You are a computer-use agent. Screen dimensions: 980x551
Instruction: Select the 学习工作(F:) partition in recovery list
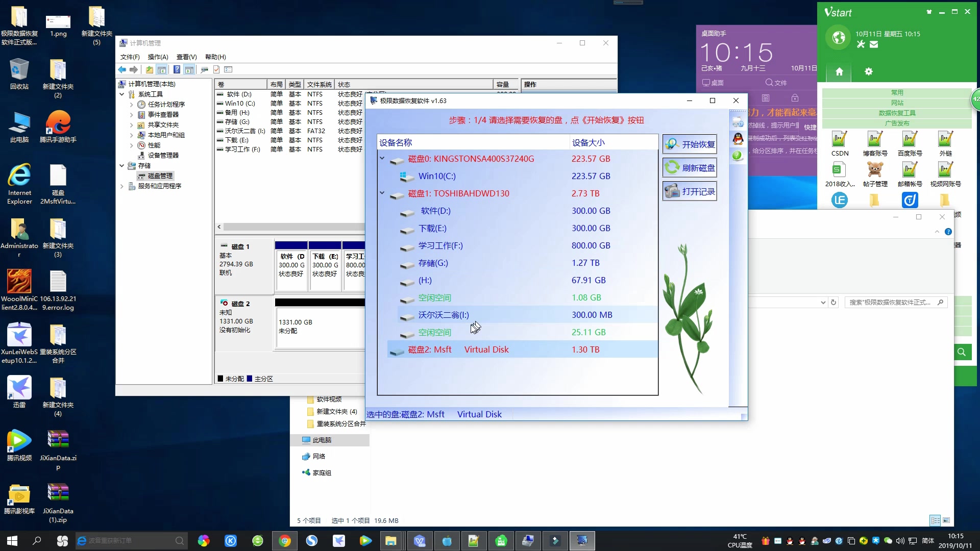527,245
